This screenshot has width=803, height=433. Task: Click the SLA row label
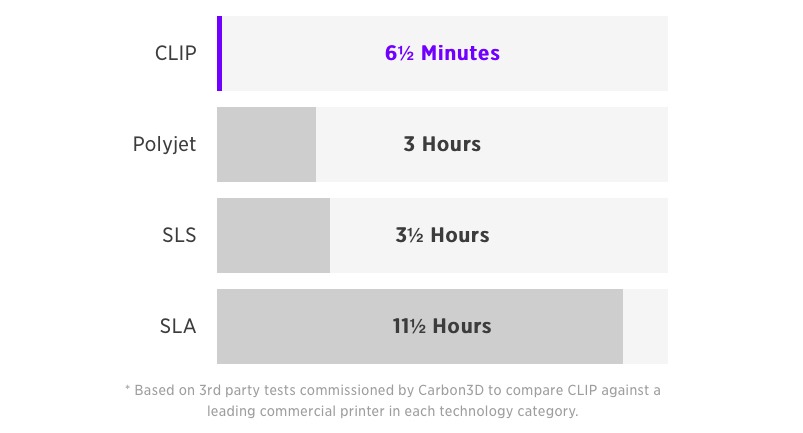click(177, 327)
